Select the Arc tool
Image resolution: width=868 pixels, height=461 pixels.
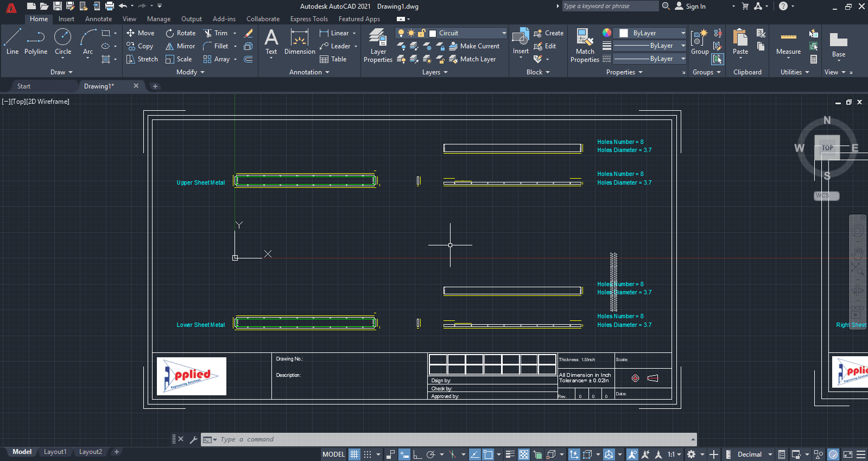[88, 42]
